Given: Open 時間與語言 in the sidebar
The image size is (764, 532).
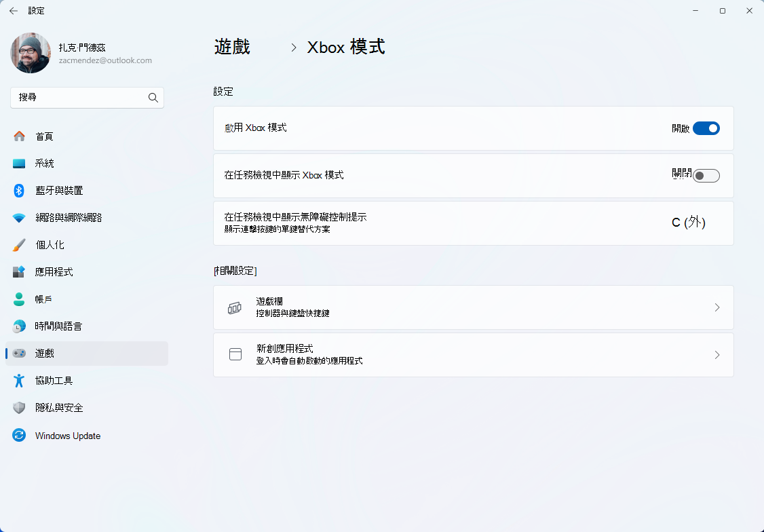Looking at the screenshot, I should pyautogui.click(x=87, y=326).
